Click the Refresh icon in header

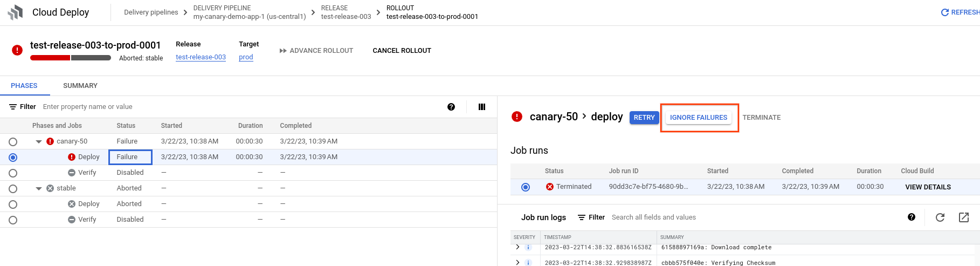[x=944, y=12]
